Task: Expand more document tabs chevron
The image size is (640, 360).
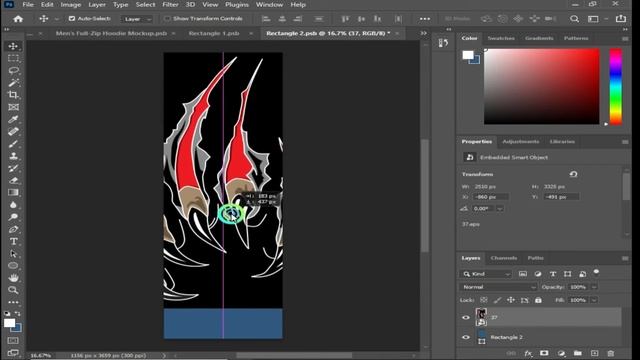Action: [x=424, y=33]
